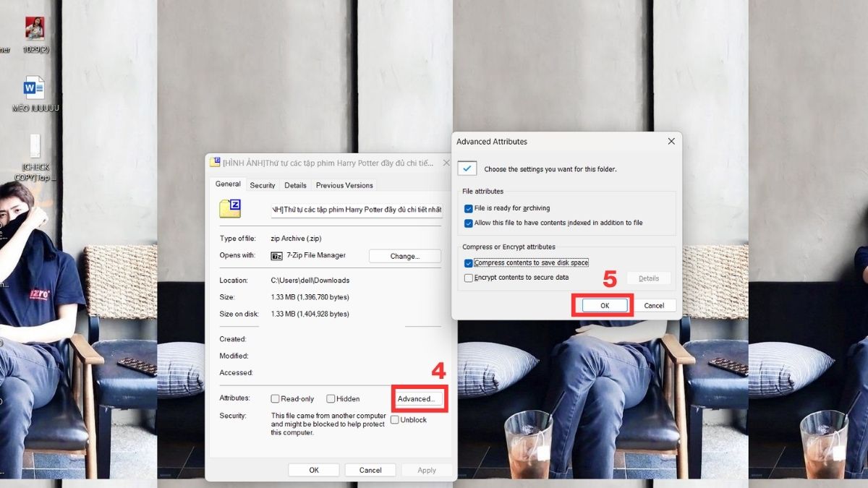Close the Properties dialog window
This screenshot has width=868, height=488.
pos(446,163)
